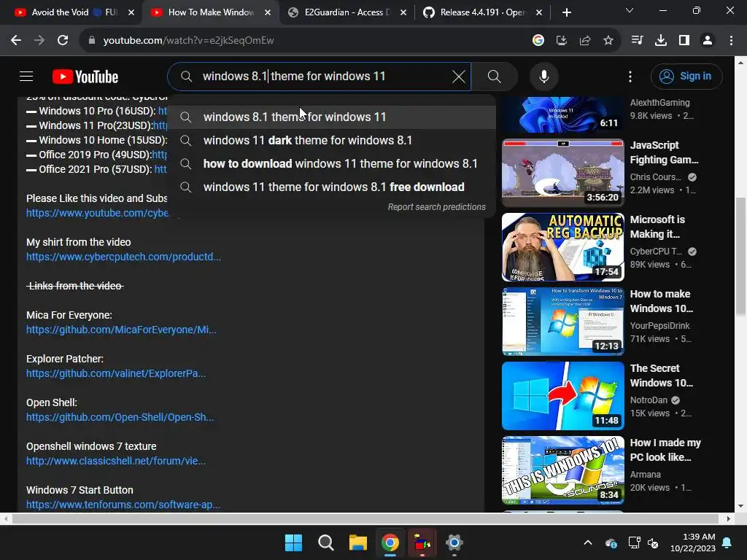Image resolution: width=747 pixels, height=560 pixels.
Task: Open the Windows Start button
Action: coord(293,542)
